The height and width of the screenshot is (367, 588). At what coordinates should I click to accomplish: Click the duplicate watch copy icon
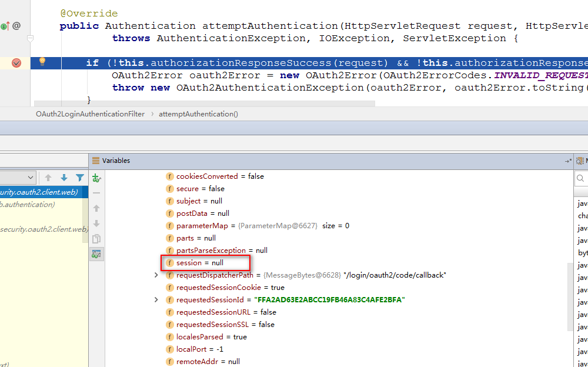coord(96,239)
